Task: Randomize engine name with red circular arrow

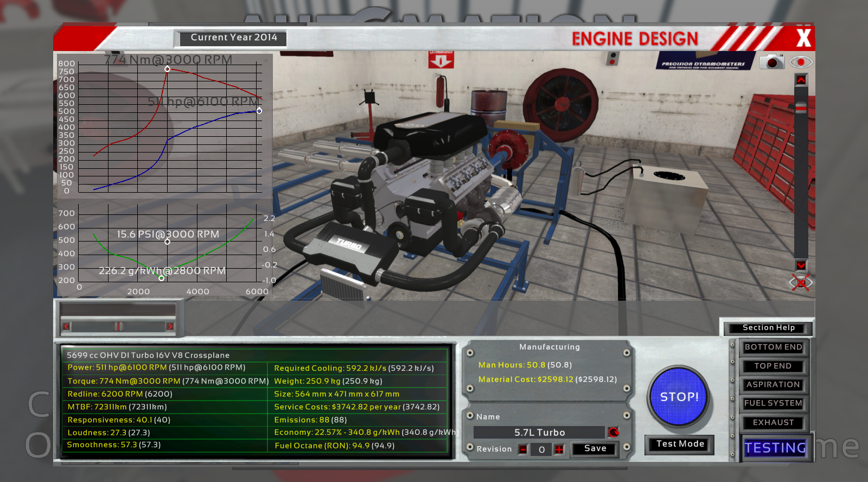Action: pos(614,432)
